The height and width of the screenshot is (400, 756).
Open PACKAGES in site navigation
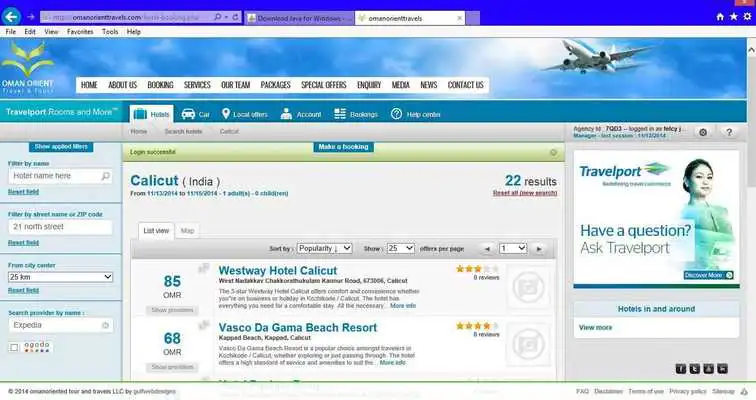coord(275,85)
